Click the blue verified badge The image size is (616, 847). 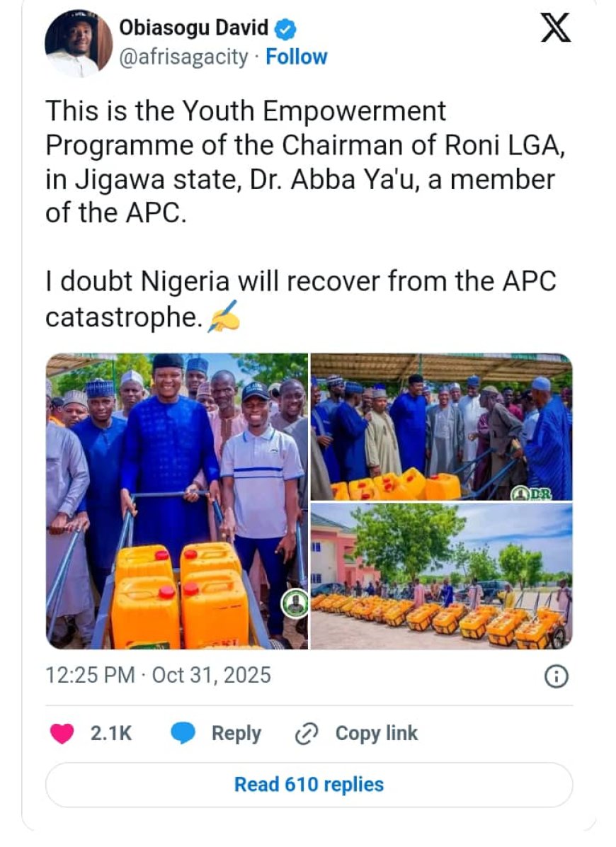285,29
